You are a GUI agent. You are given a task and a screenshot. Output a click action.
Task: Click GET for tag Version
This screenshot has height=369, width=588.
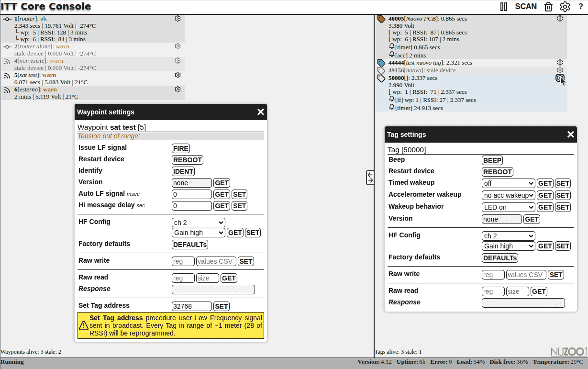[x=532, y=219]
